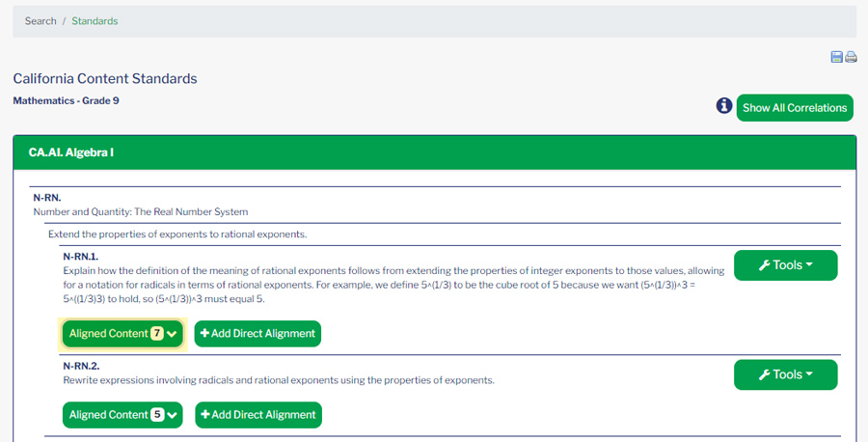This screenshot has height=442, width=868.
Task: Select Standards in the breadcrumb
Action: point(95,21)
